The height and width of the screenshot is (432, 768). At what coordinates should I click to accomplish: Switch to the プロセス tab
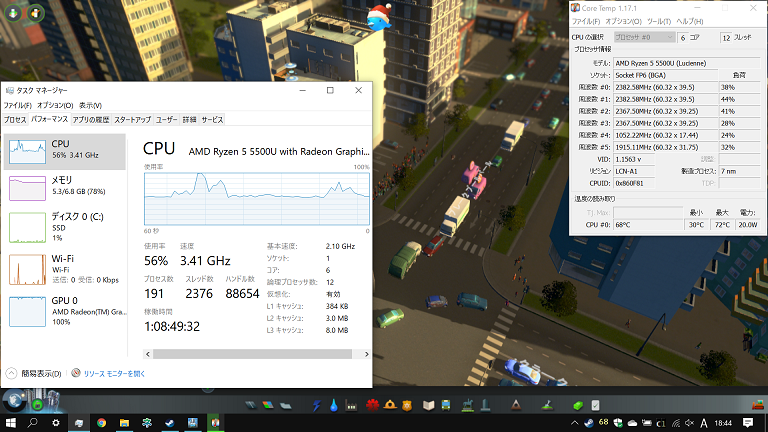15,120
